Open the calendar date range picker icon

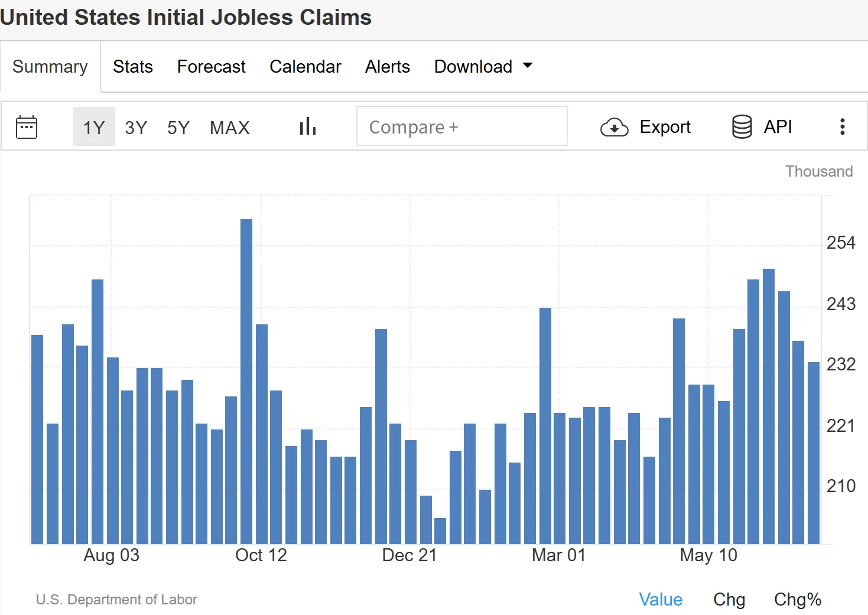[x=27, y=127]
